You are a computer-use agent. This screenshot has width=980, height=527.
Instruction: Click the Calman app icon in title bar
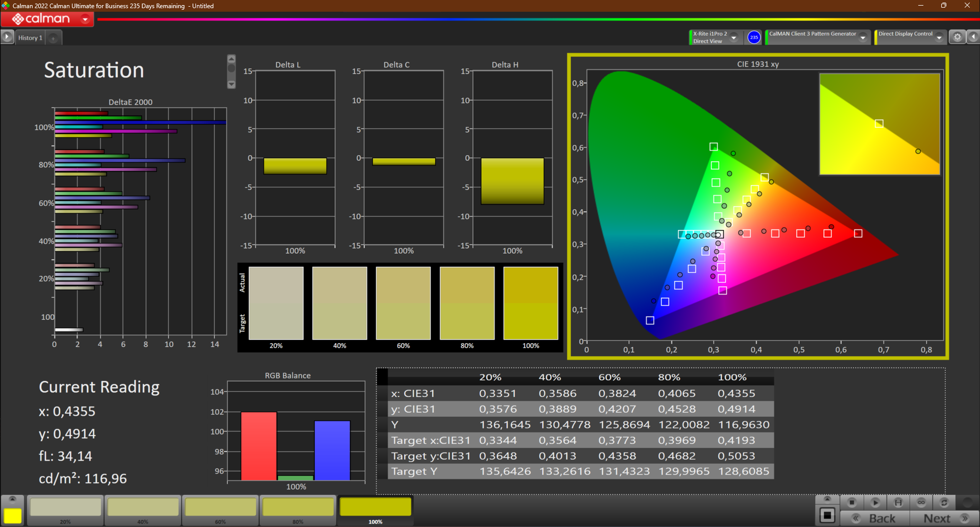6,6
